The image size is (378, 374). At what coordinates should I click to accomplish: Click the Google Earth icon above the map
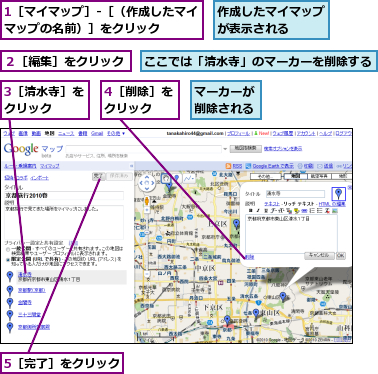click(248, 166)
